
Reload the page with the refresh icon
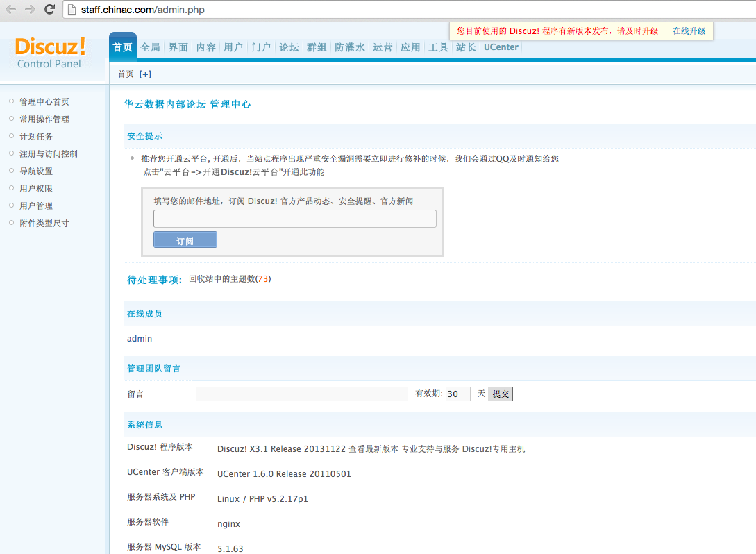[x=49, y=9]
